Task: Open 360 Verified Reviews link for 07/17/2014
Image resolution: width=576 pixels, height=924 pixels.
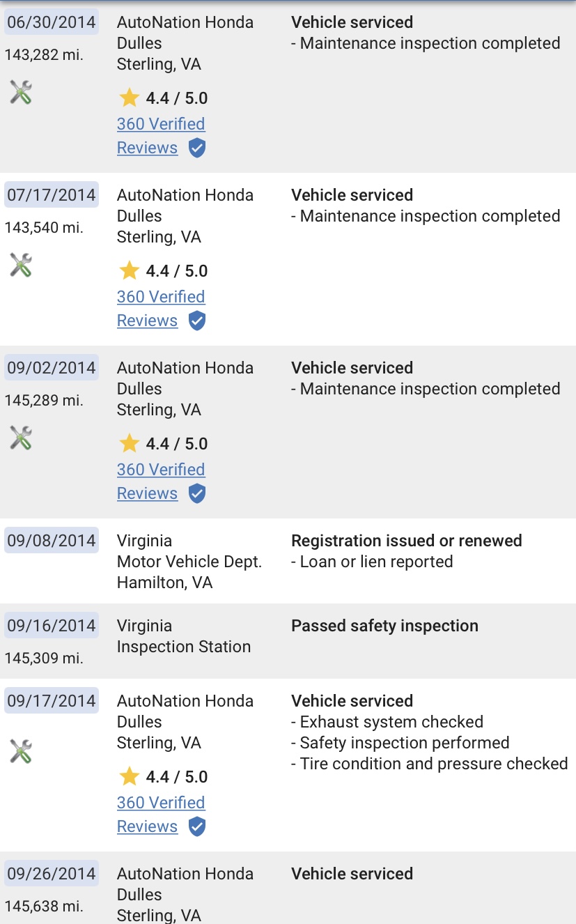Action: point(161,309)
